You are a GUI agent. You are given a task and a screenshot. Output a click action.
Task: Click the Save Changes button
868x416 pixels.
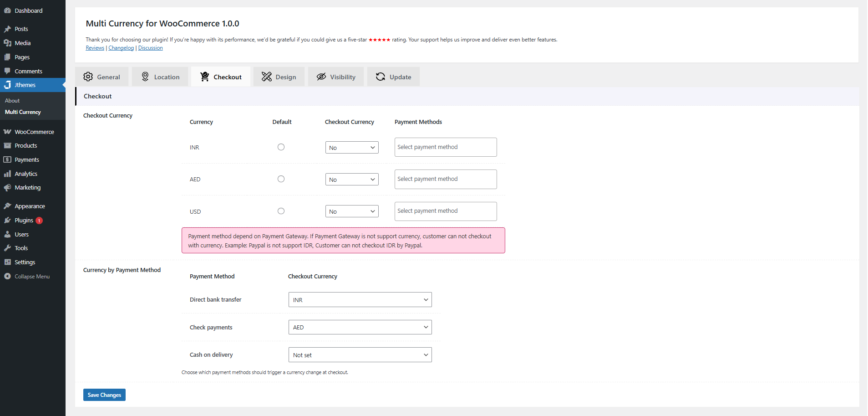pos(104,395)
